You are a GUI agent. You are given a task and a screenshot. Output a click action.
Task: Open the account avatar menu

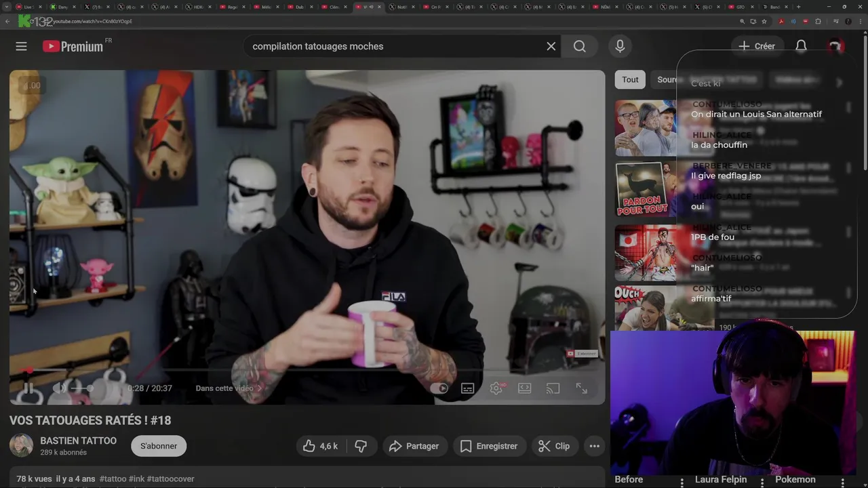pyautogui.click(x=835, y=46)
